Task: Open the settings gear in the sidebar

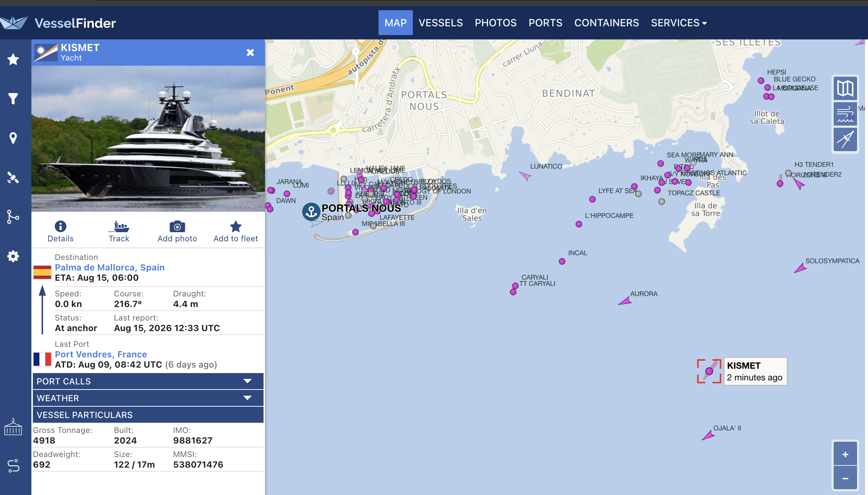Action: tap(13, 256)
